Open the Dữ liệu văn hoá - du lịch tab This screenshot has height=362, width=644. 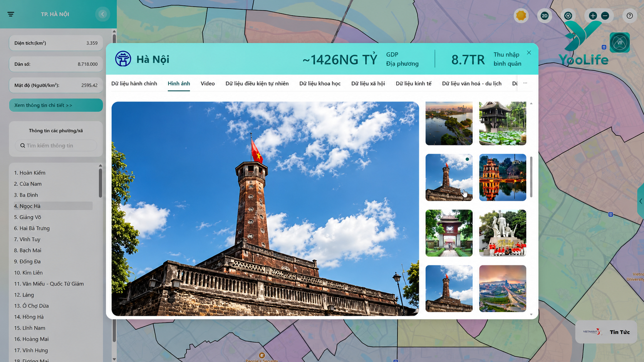click(x=471, y=83)
